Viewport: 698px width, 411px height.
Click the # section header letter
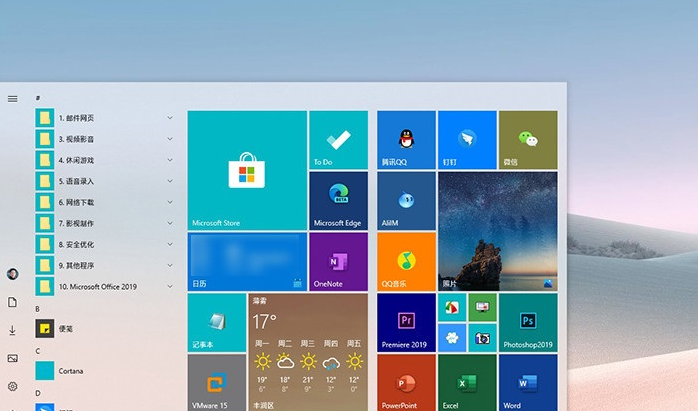pos(38,98)
